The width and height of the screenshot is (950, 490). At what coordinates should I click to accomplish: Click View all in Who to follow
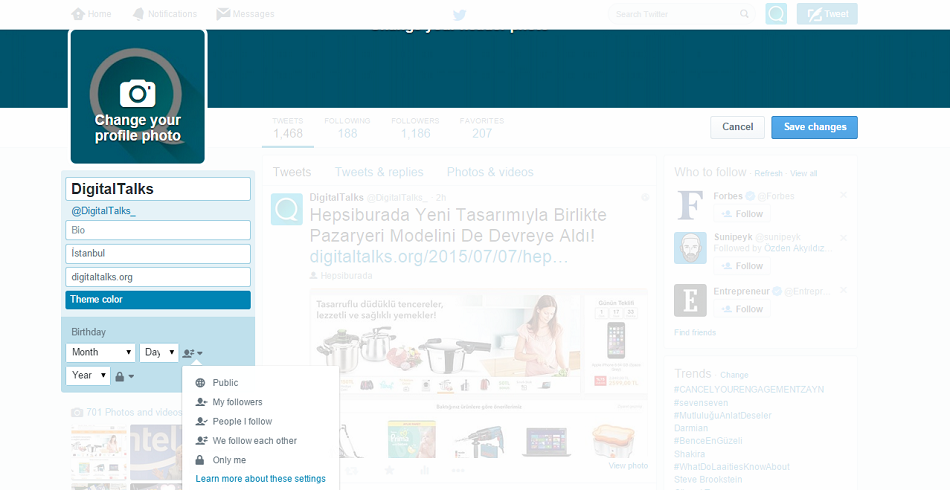click(803, 173)
